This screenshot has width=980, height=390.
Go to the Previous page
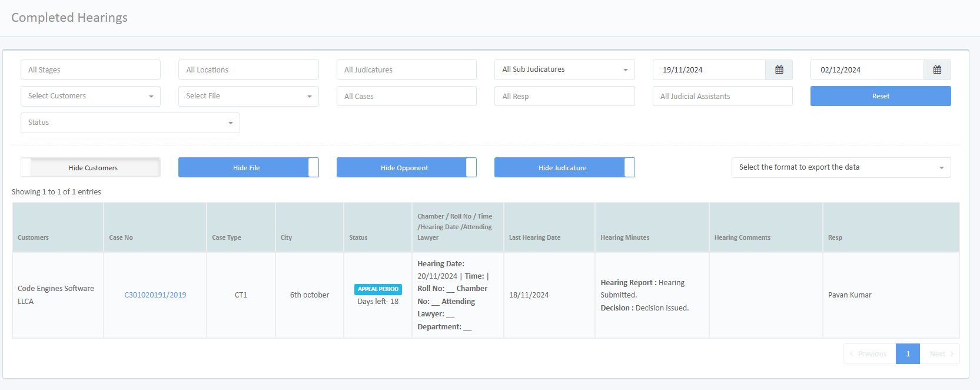coord(869,354)
